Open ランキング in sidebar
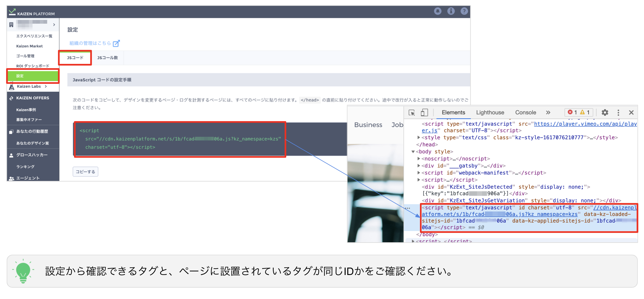This screenshot has width=644, height=299. point(25,167)
